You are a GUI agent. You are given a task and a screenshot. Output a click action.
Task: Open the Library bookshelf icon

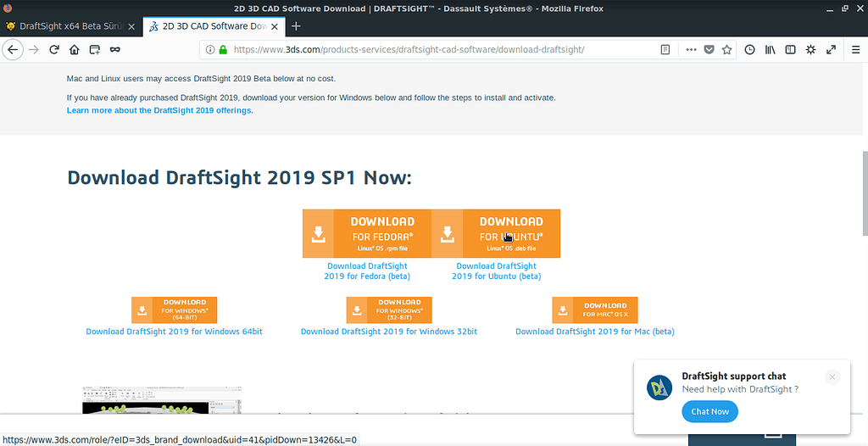[x=770, y=50]
